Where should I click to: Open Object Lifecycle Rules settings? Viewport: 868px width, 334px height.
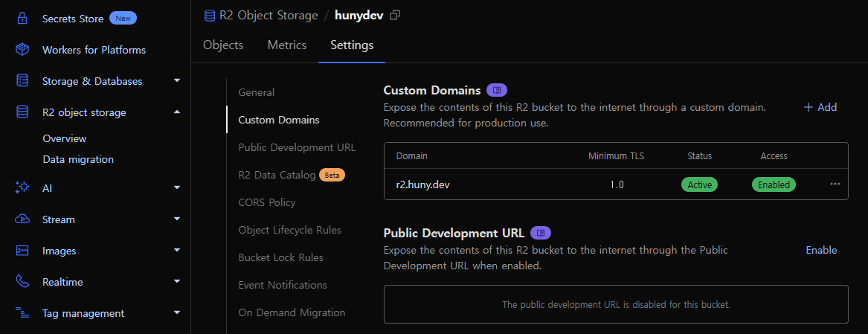pyautogui.click(x=289, y=230)
